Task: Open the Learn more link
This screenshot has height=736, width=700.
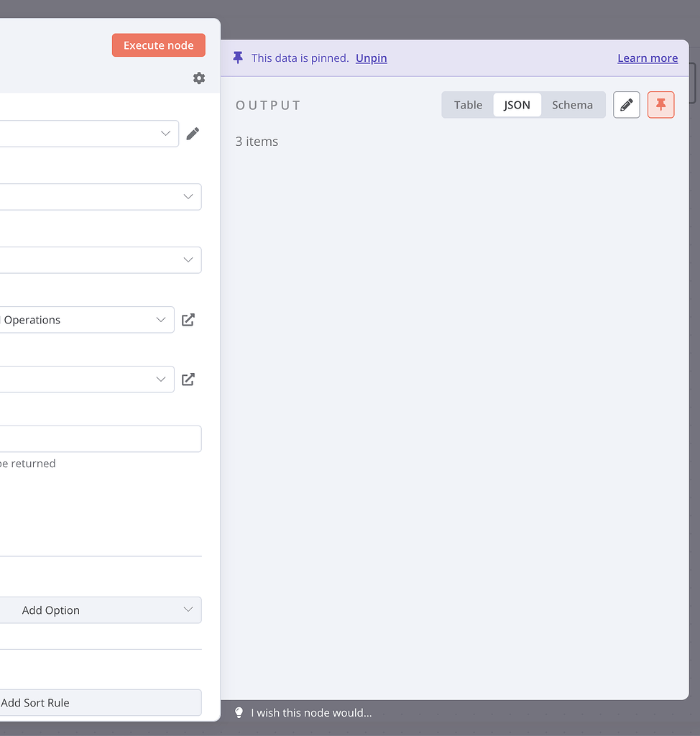Action: click(x=647, y=58)
